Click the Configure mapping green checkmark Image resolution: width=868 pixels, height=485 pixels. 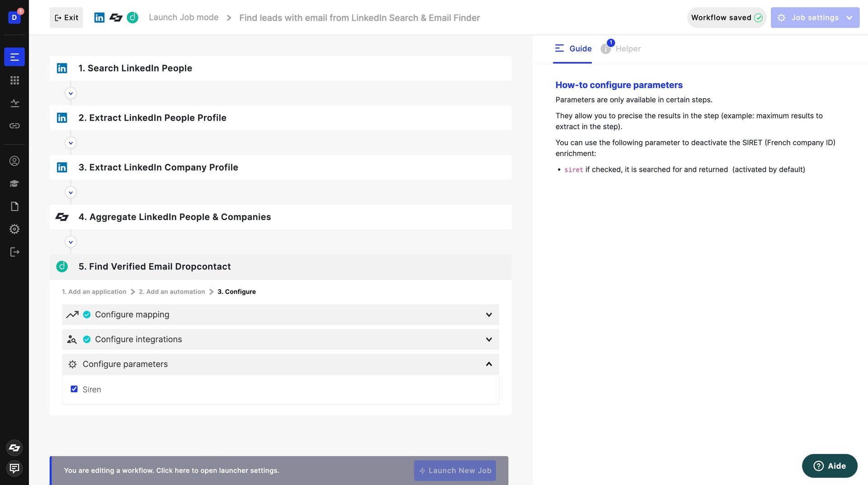[x=87, y=315]
